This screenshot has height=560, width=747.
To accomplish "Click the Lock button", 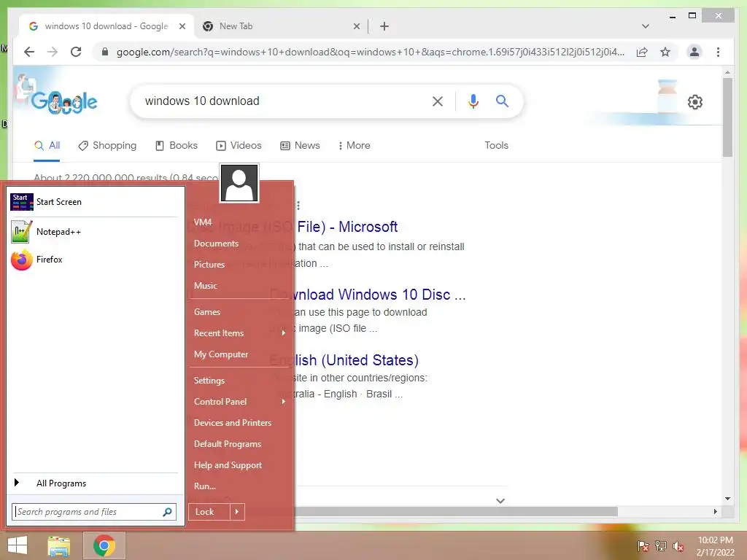I will coord(209,512).
